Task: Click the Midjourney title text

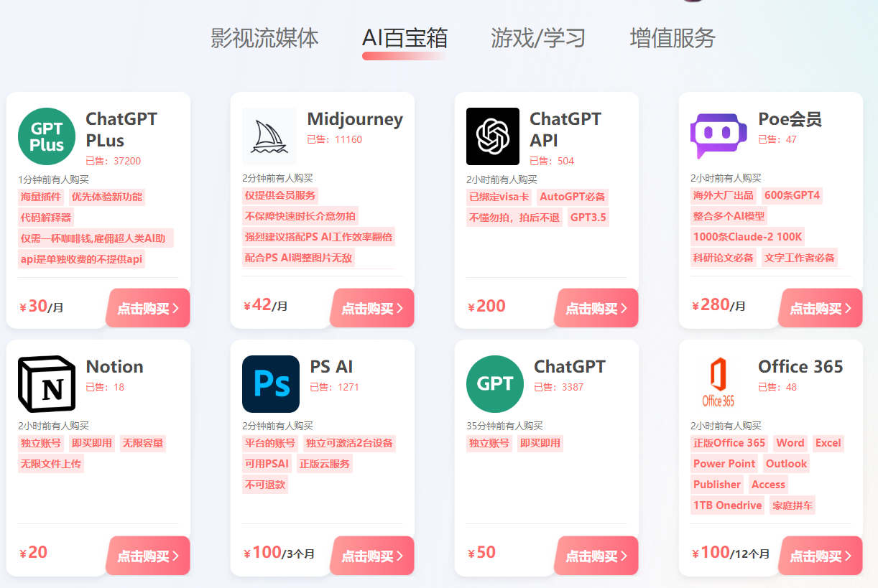Action: click(355, 119)
